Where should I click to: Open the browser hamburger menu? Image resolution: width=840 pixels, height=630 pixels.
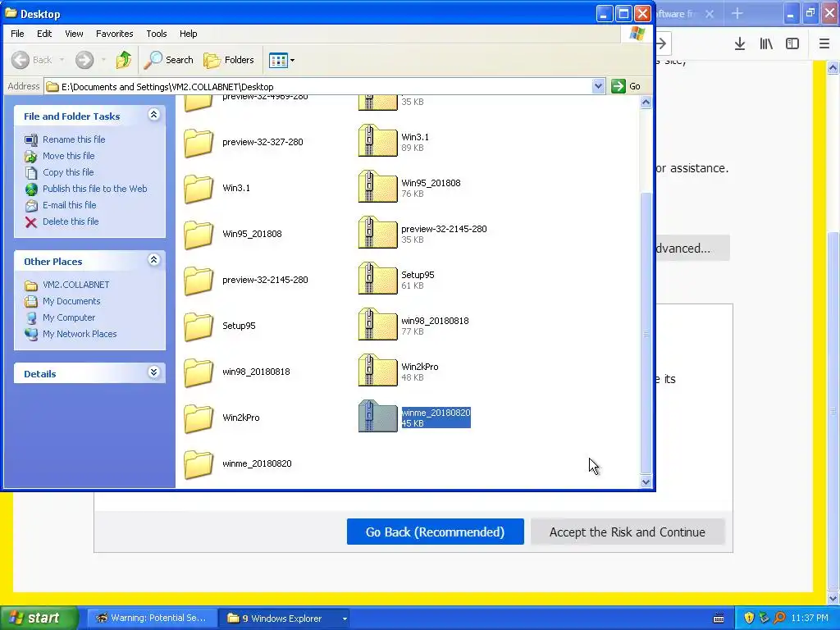pyautogui.click(x=824, y=44)
